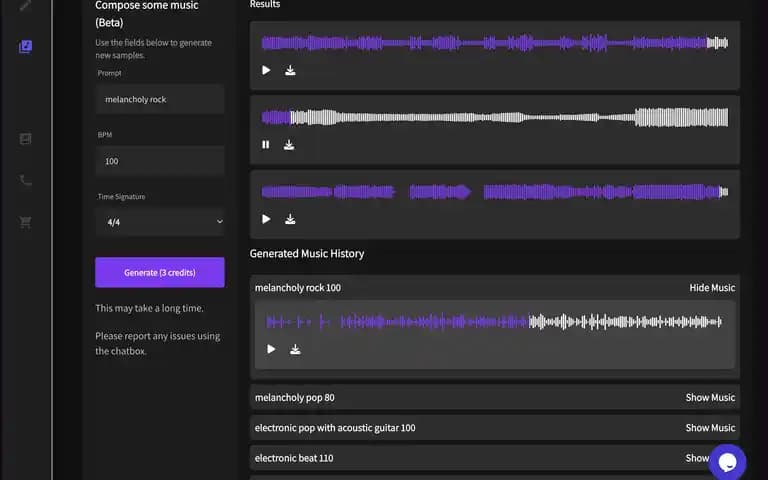Pause the second result track

(x=265, y=144)
